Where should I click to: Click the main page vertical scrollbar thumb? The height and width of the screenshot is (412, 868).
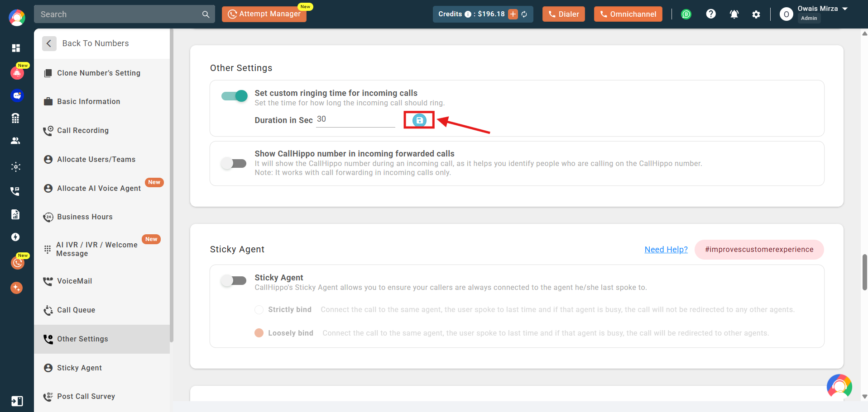(x=864, y=272)
